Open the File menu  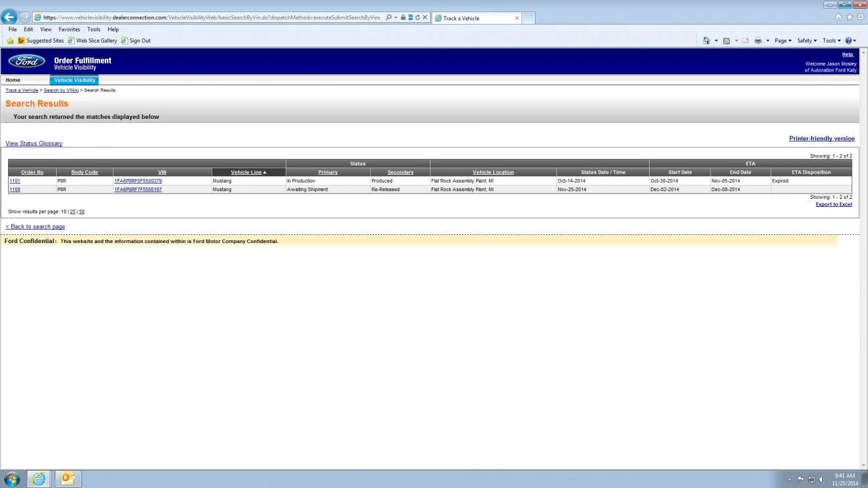[13, 29]
